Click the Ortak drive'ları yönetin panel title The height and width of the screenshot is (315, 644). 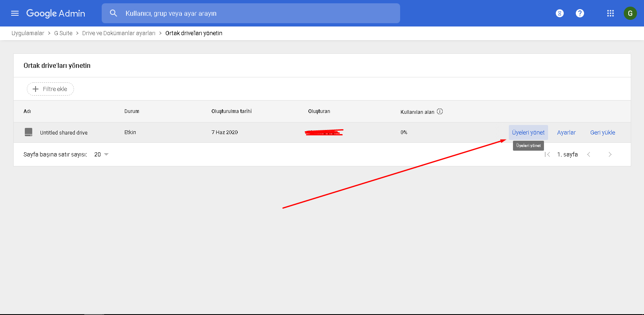click(57, 65)
